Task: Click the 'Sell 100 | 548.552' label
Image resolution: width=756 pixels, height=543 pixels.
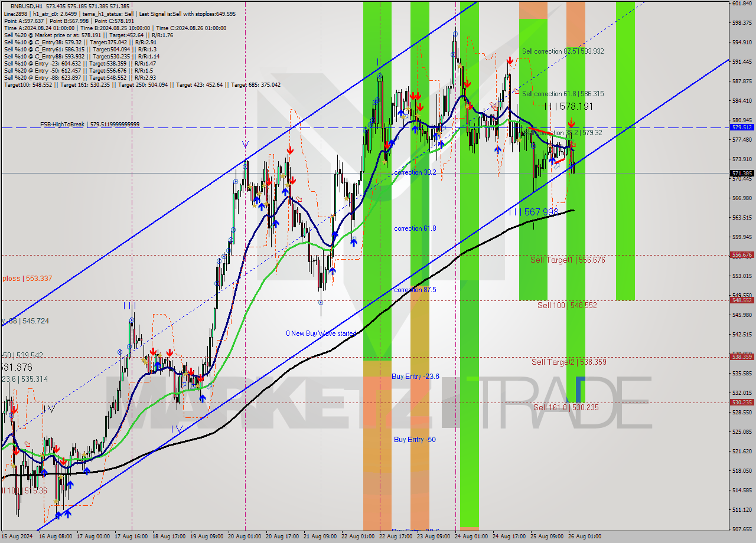Action: pyautogui.click(x=567, y=305)
